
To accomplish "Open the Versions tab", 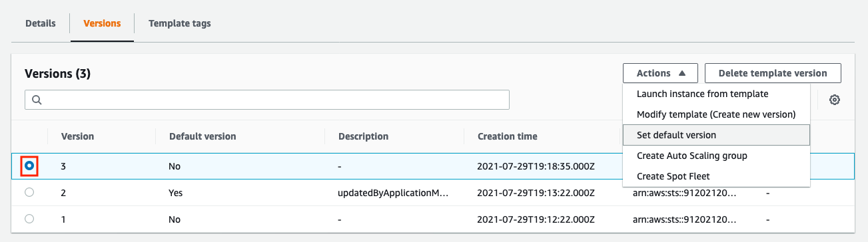I will click(x=102, y=23).
